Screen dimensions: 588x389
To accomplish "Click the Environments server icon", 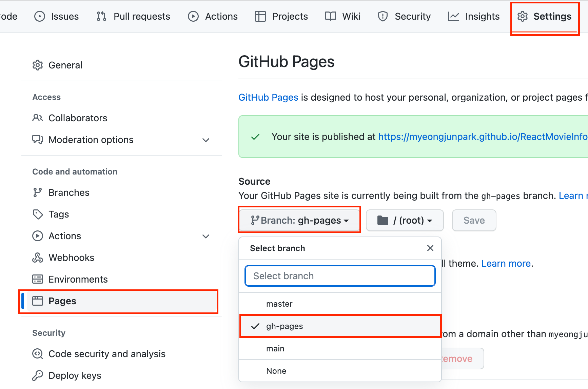I will tap(38, 279).
